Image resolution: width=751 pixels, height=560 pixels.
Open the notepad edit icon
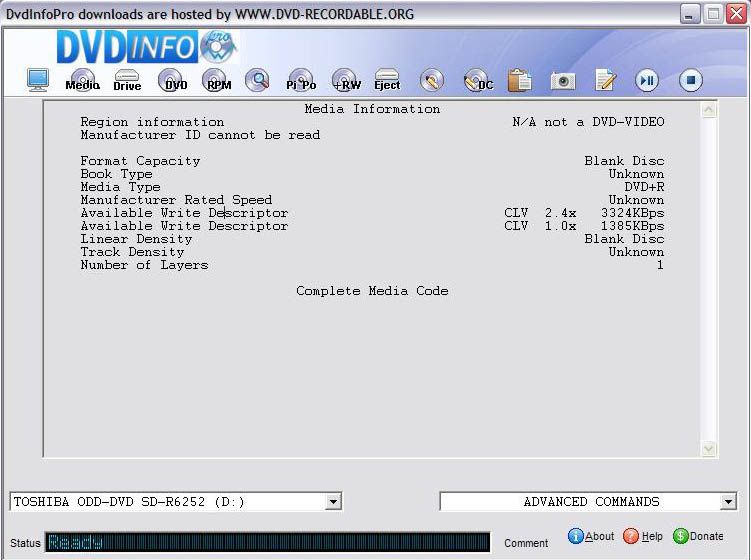605,81
